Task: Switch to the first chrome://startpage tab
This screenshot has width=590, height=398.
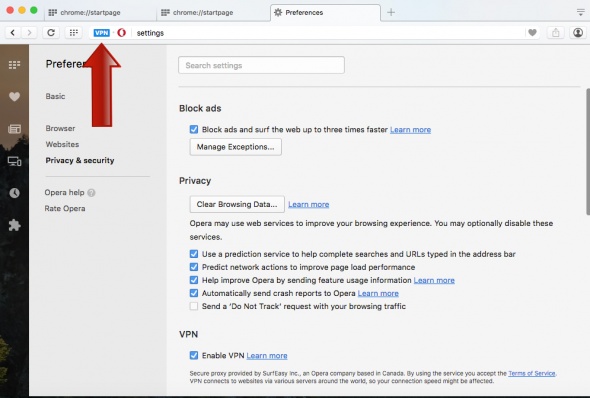Action: click(x=100, y=12)
